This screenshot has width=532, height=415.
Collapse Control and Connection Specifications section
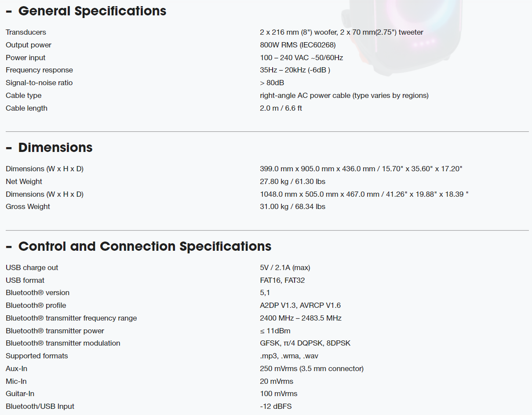pyautogui.click(x=138, y=246)
